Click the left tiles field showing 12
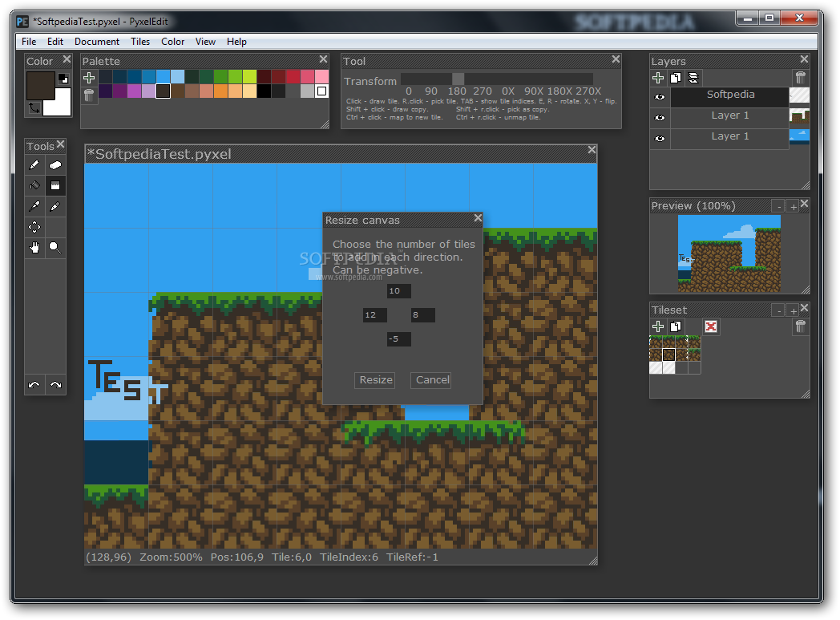 tap(374, 315)
